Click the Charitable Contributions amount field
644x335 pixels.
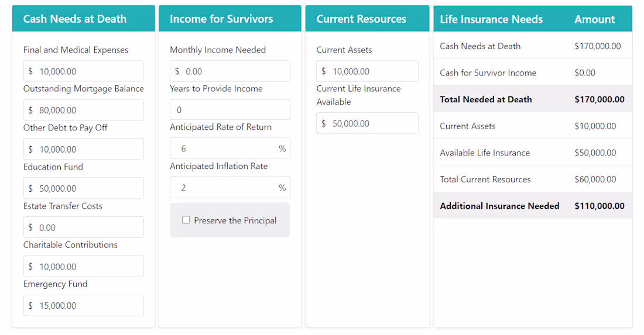pyautogui.click(x=83, y=266)
